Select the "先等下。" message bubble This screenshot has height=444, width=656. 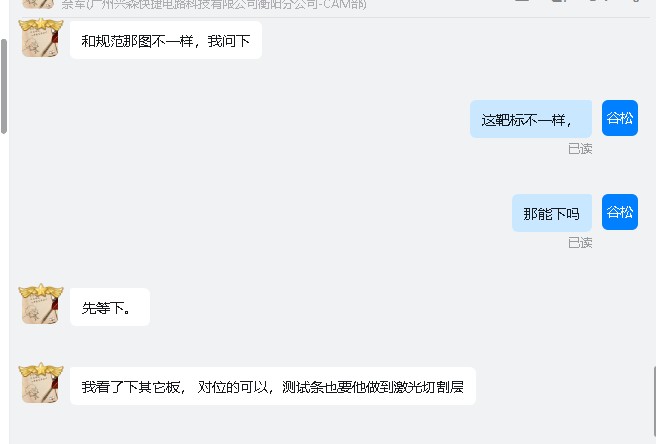click(x=110, y=307)
